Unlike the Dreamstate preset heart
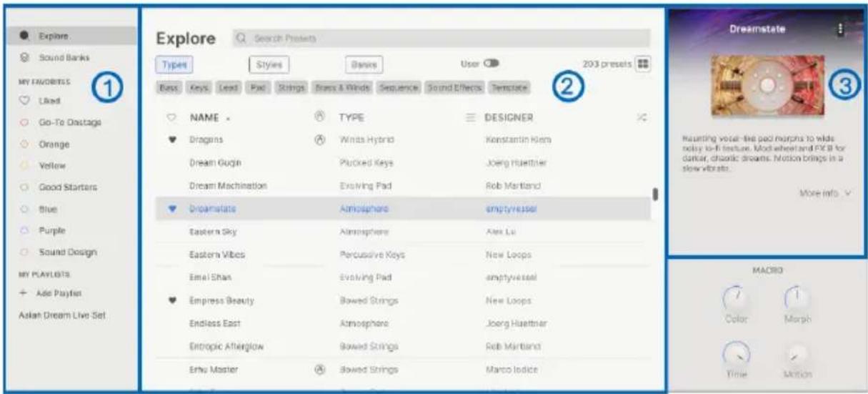The height and width of the screenshot is (394, 868). (x=171, y=210)
